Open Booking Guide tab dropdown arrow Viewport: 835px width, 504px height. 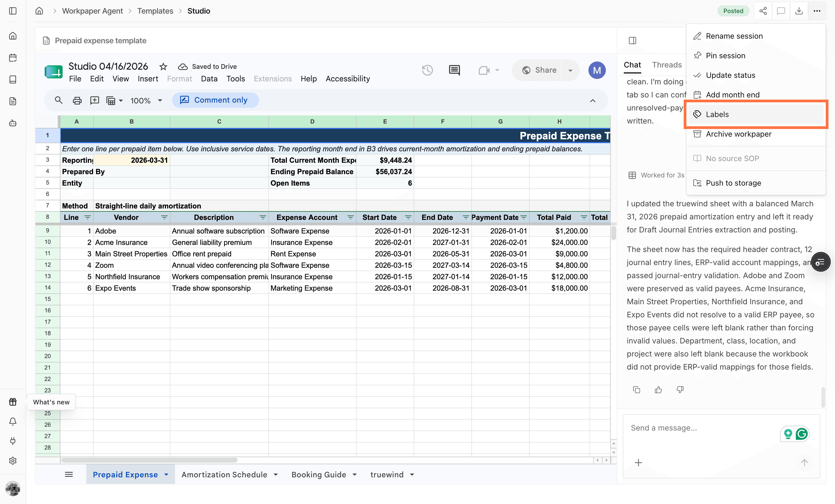tap(354, 475)
